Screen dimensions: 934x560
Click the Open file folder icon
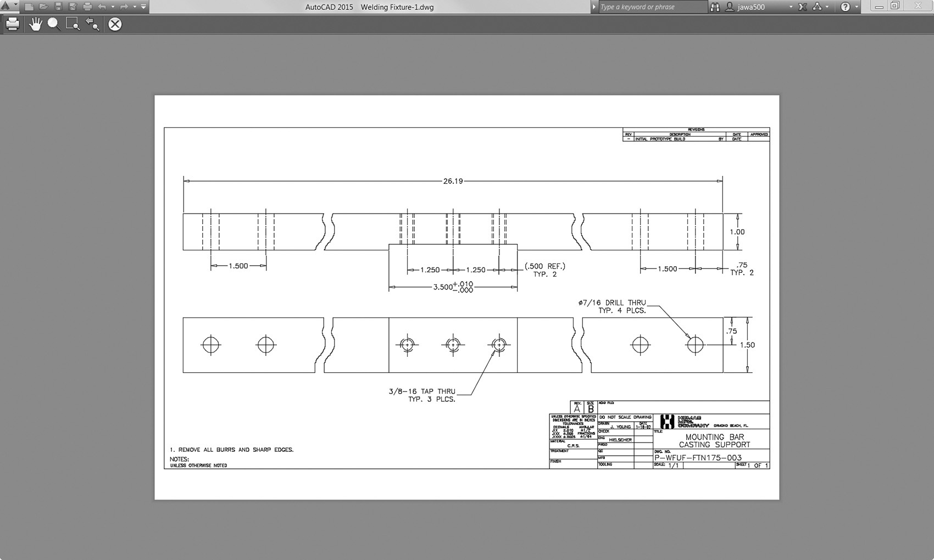point(43,7)
